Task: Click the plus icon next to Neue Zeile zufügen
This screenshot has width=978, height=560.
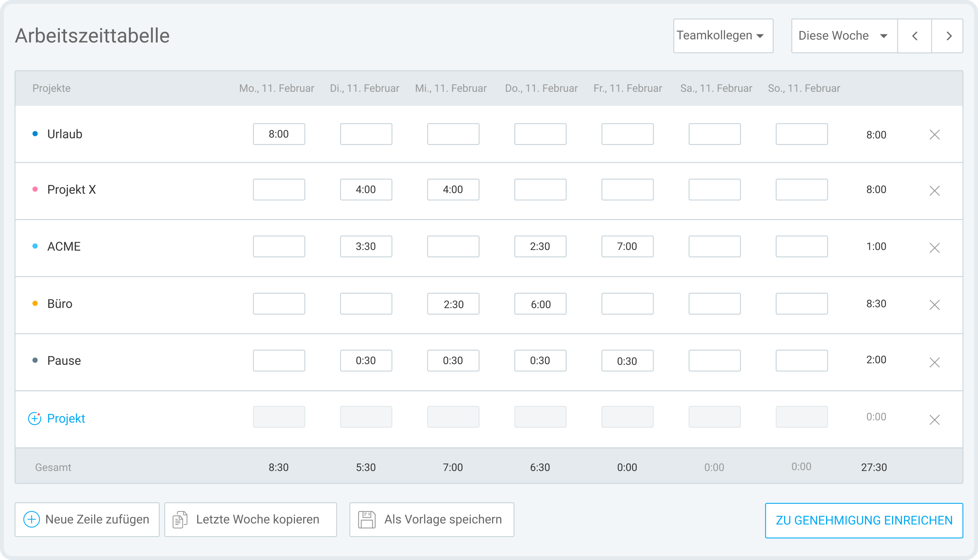Action: point(31,520)
